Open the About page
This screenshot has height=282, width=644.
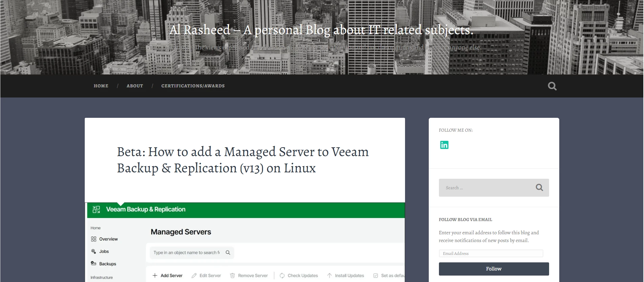tap(135, 86)
